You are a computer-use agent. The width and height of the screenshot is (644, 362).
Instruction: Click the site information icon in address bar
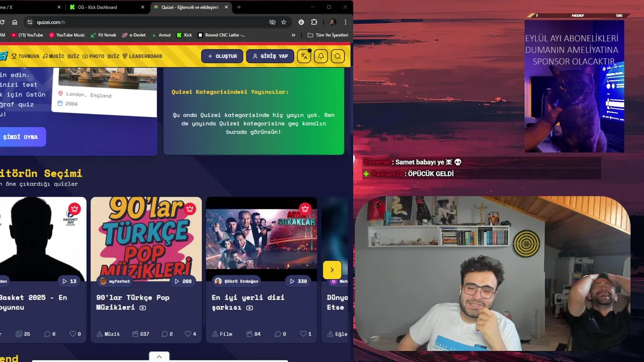coord(30,22)
